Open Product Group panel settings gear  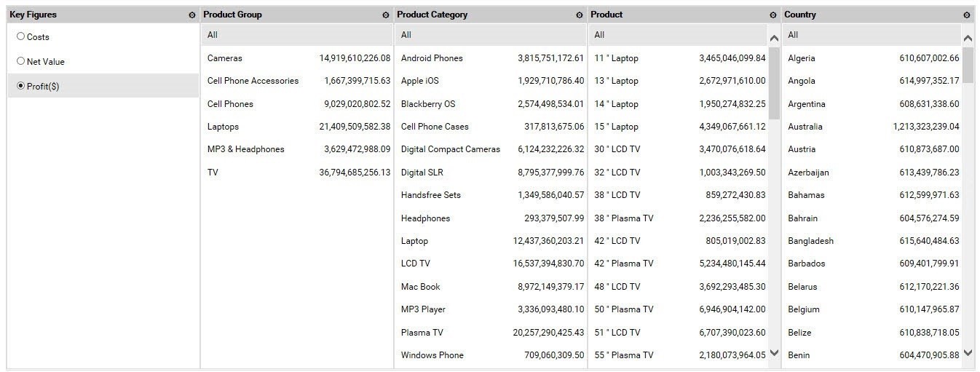(x=386, y=15)
